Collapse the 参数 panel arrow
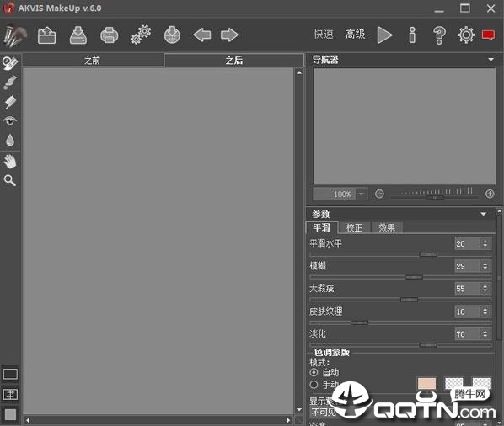The width and height of the screenshot is (504, 426). [483, 214]
